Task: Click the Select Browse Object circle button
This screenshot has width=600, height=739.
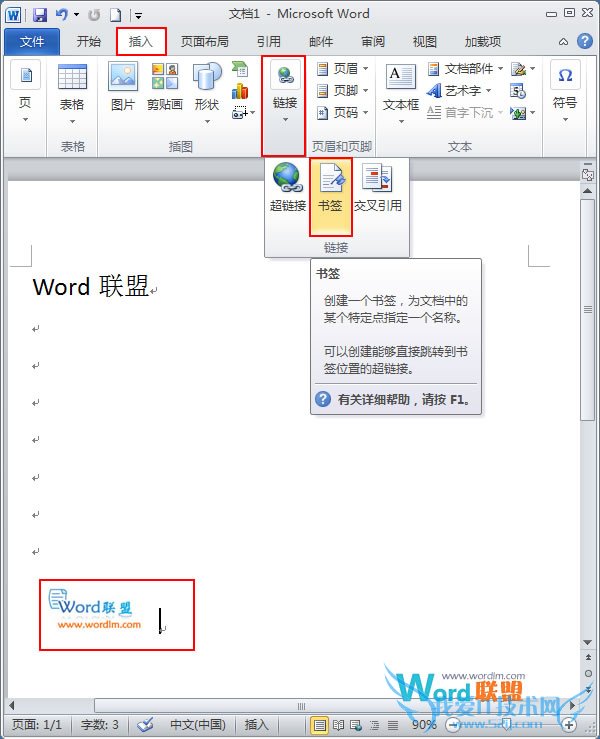Action: pyautogui.click(x=588, y=673)
